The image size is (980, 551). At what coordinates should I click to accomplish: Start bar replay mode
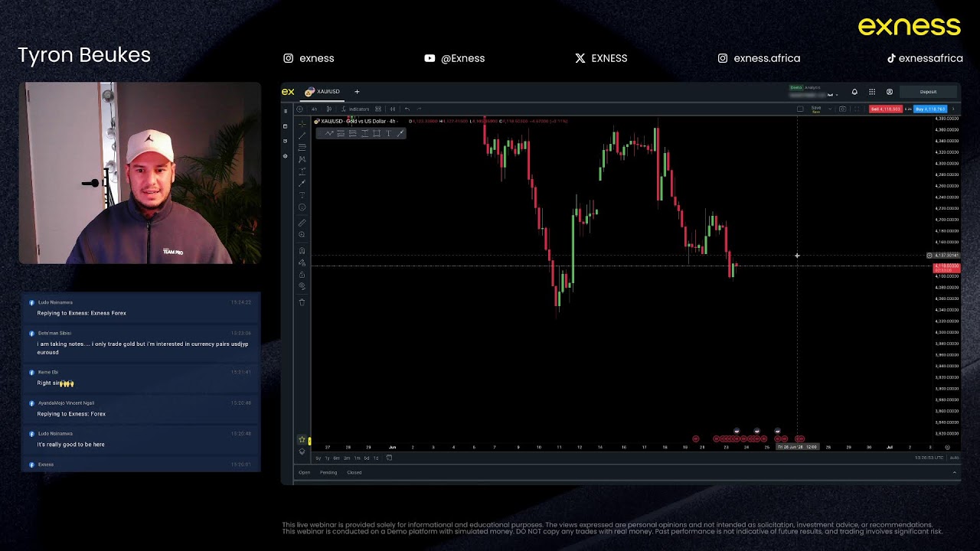tap(393, 109)
